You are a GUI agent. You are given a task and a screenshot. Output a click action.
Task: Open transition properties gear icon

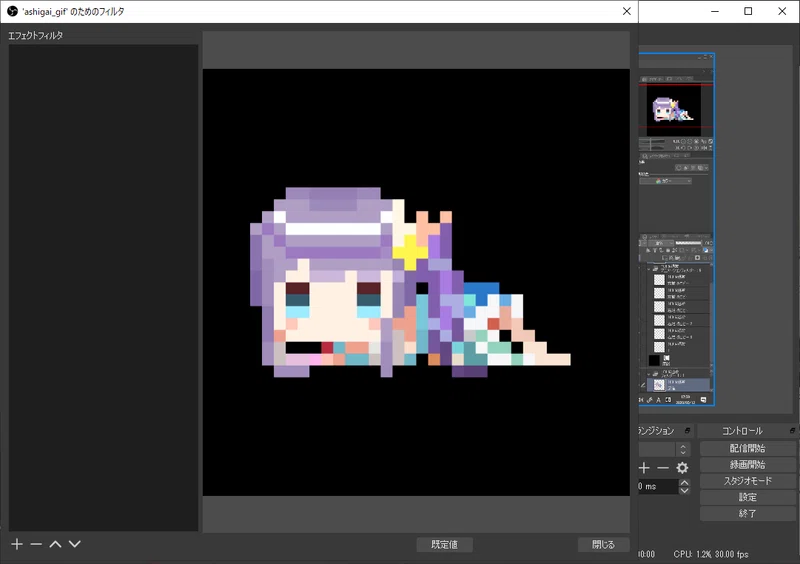682,468
